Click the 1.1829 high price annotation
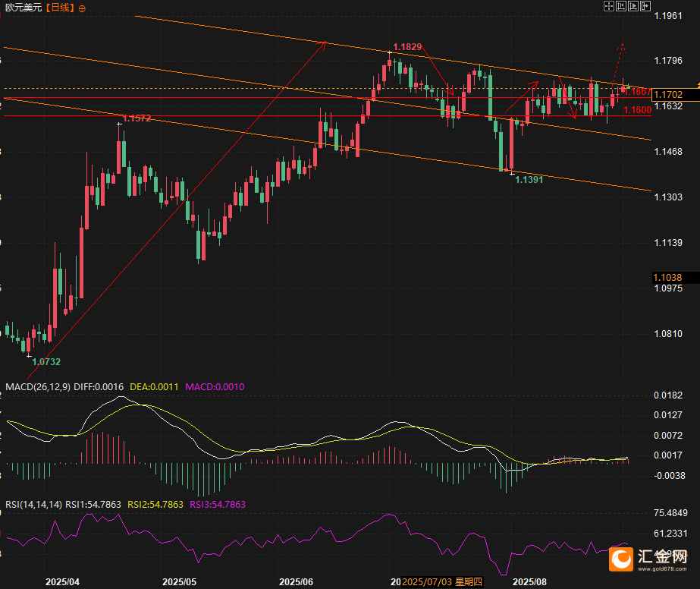Screen dimensions: 700x589 (x=407, y=47)
